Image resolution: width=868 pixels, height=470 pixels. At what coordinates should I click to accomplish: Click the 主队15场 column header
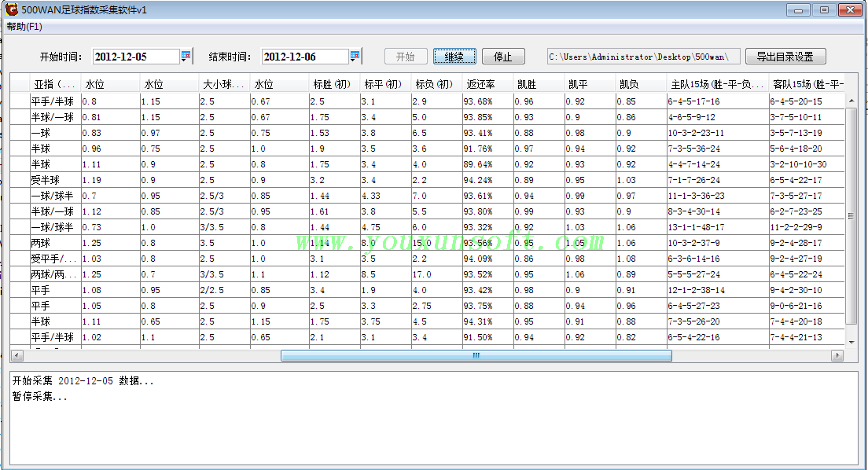pyautogui.click(x=718, y=84)
